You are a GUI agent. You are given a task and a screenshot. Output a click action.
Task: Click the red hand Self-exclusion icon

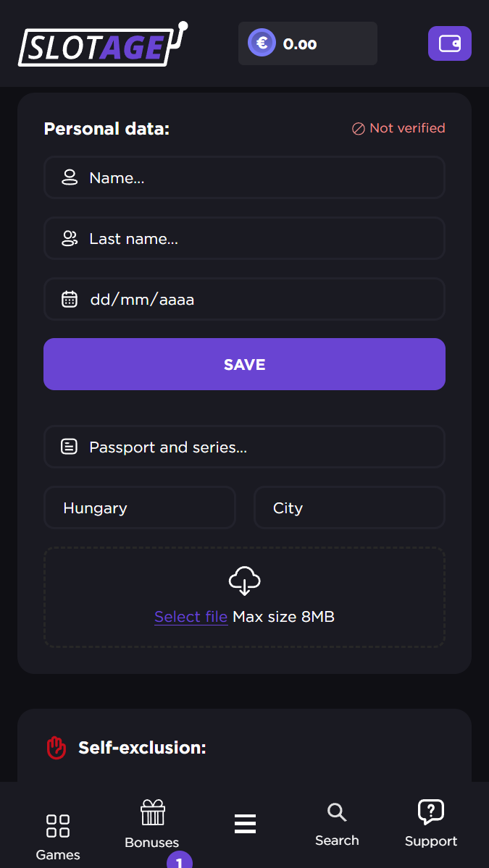pos(57,748)
